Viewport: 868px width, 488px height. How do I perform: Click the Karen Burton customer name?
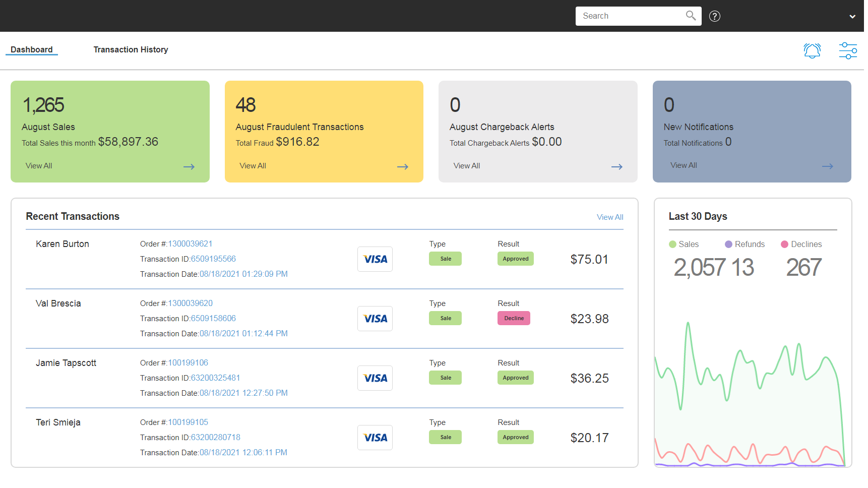point(63,244)
